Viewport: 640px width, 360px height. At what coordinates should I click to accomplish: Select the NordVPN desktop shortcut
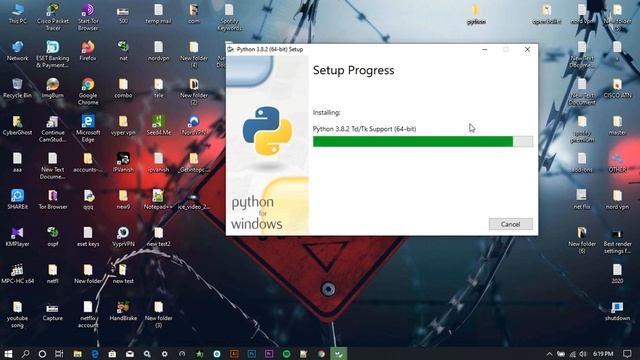pyautogui.click(x=194, y=125)
